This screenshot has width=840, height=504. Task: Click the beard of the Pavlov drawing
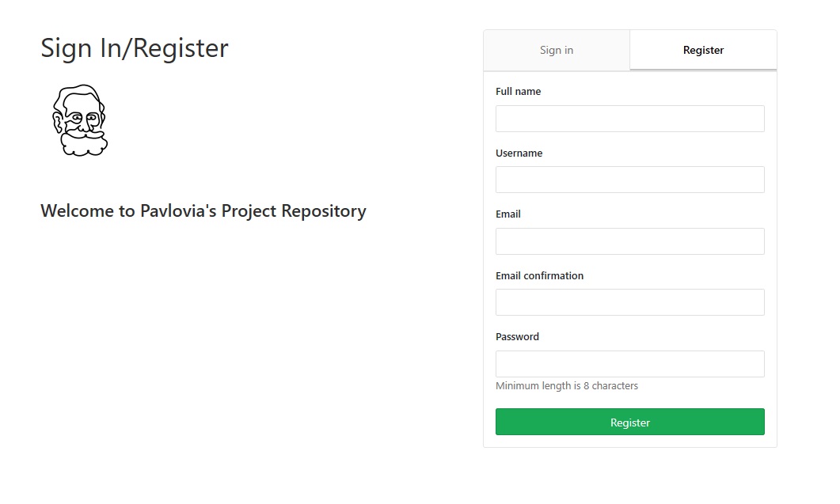click(x=84, y=144)
